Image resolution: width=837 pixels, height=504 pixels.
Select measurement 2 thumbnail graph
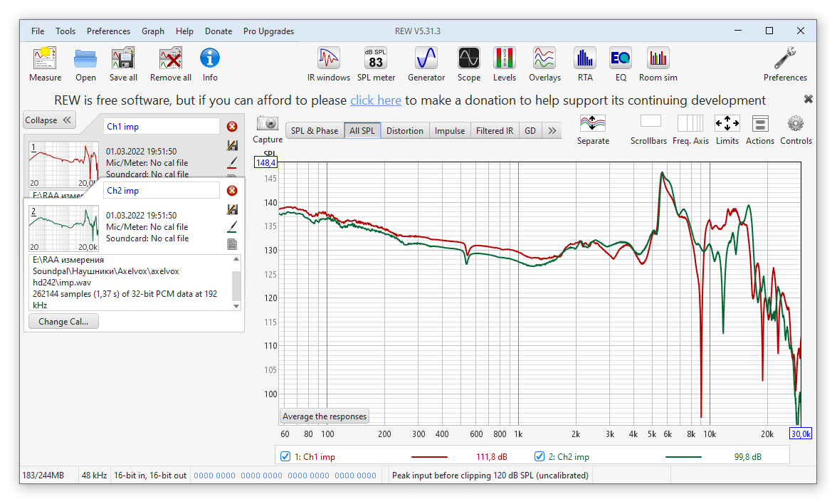pos(63,229)
